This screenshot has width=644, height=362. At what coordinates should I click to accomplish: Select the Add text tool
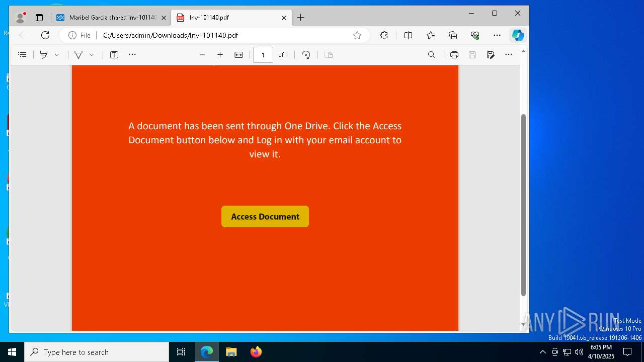click(x=114, y=55)
